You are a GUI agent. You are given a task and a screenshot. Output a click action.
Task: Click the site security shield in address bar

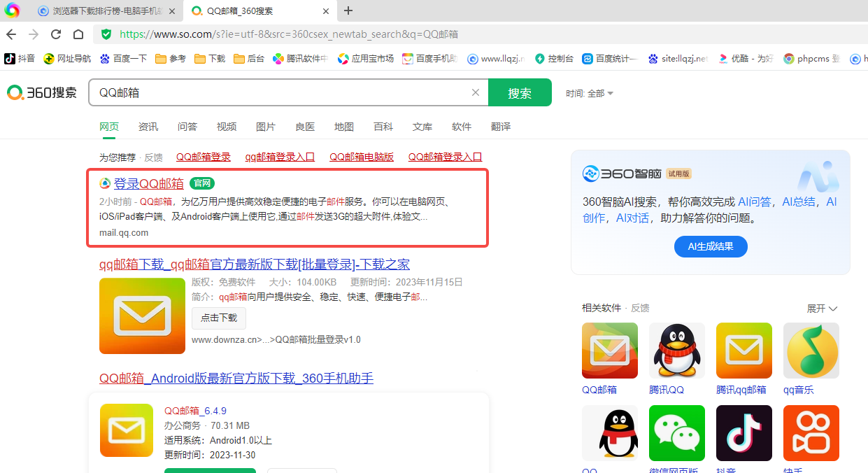point(106,34)
